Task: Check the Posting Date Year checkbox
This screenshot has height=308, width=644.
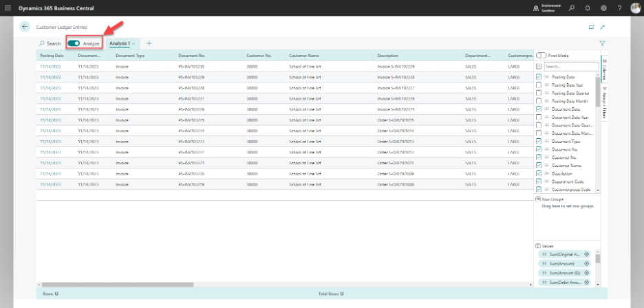Action: (x=539, y=85)
